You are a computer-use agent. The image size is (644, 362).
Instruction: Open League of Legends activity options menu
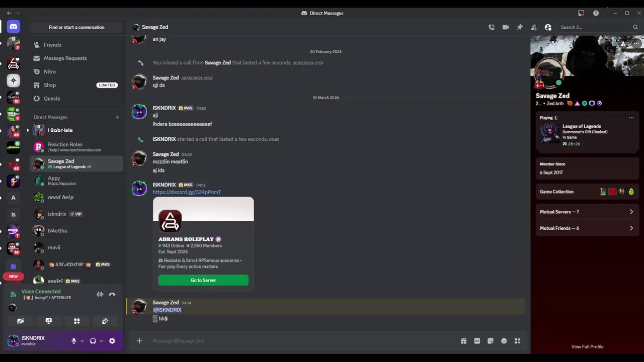[x=631, y=118]
